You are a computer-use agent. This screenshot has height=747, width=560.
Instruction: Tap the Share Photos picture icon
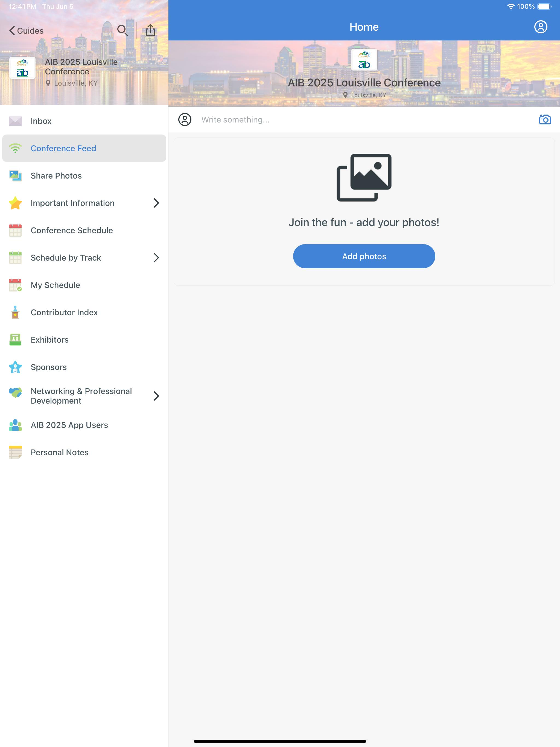pyautogui.click(x=15, y=176)
